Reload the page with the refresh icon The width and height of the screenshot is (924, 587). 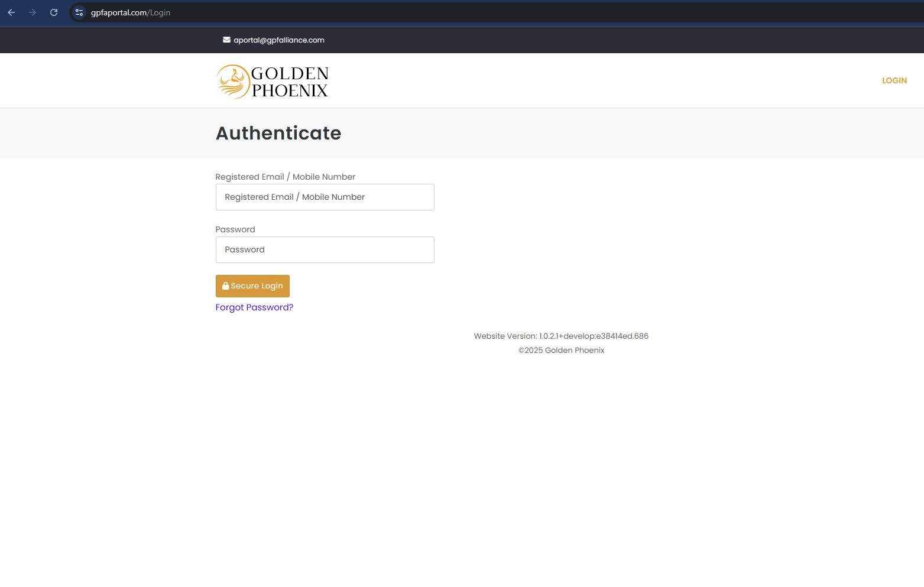(54, 12)
